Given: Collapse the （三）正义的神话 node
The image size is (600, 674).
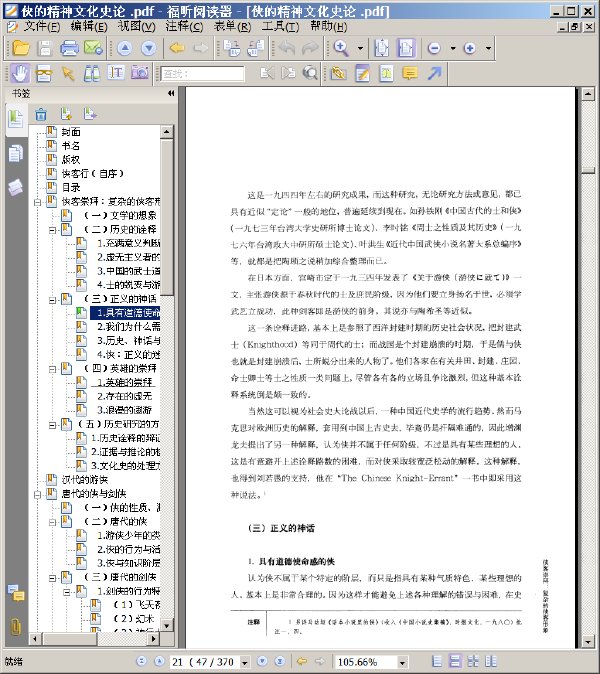Looking at the screenshot, I should coord(52,299).
